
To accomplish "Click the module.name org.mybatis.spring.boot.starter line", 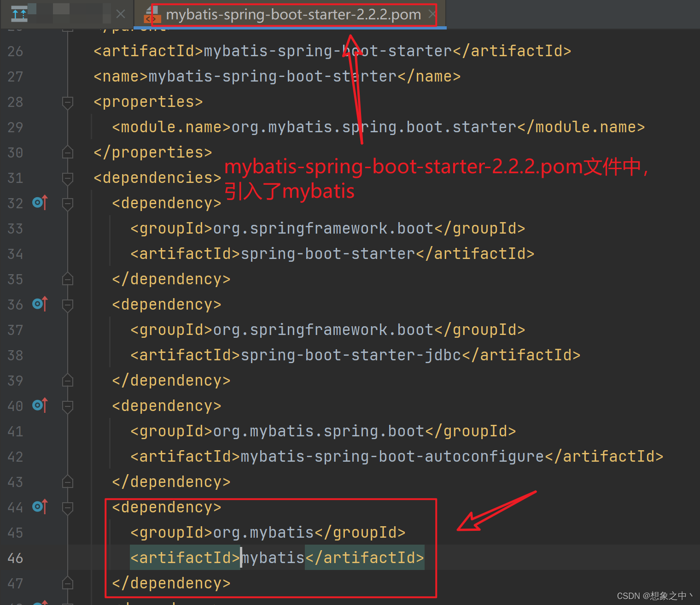I will click(379, 127).
